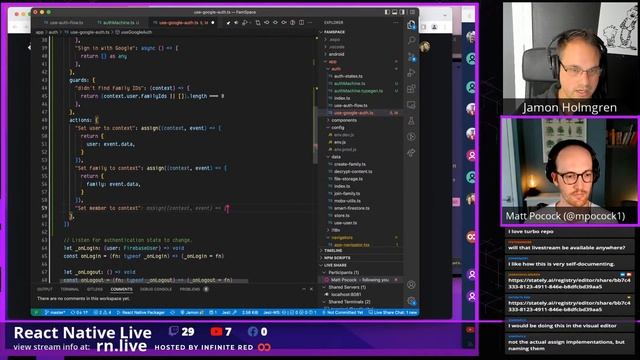Viewport: 640px width, 360px height.
Task: Click the Jamon Live Share status item
Action: point(192,313)
